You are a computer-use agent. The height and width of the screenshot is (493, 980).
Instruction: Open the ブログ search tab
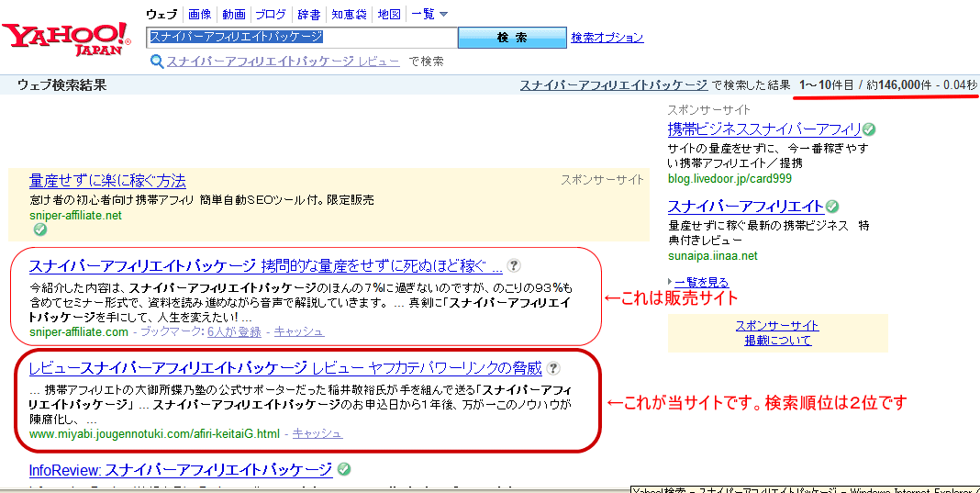tap(272, 15)
